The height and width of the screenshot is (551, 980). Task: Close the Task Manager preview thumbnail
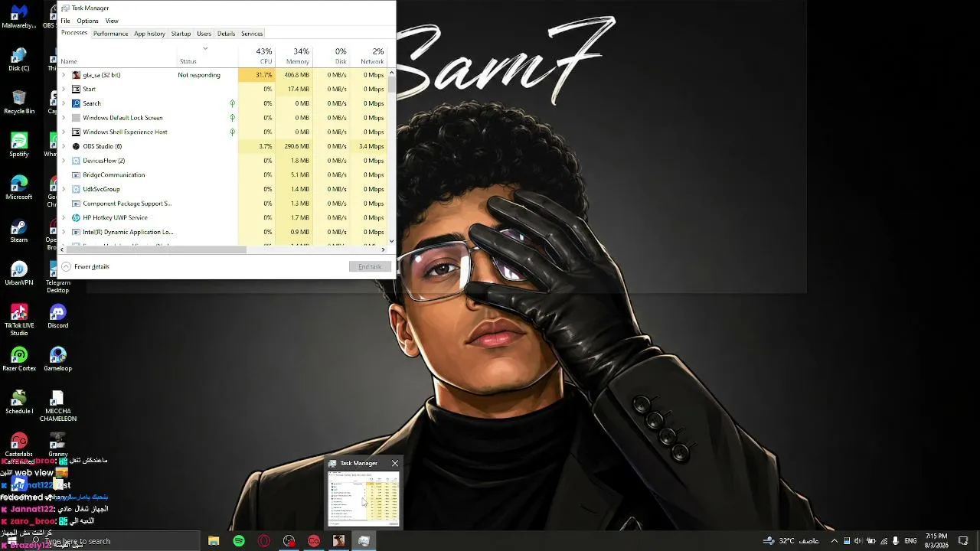394,463
